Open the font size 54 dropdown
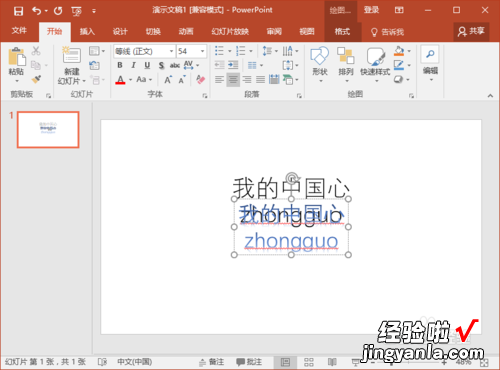Viewport: 500px width, 370px height. pos(202,51)
